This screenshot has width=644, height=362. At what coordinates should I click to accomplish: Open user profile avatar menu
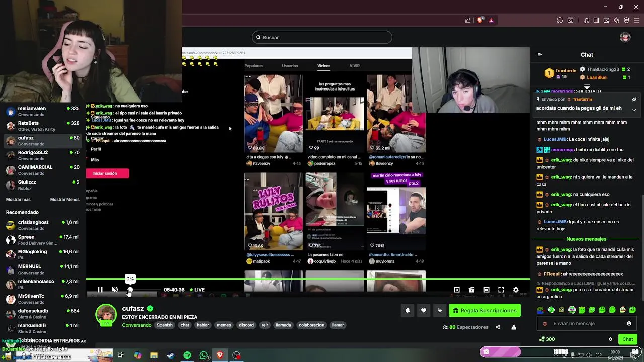[625, 37]
